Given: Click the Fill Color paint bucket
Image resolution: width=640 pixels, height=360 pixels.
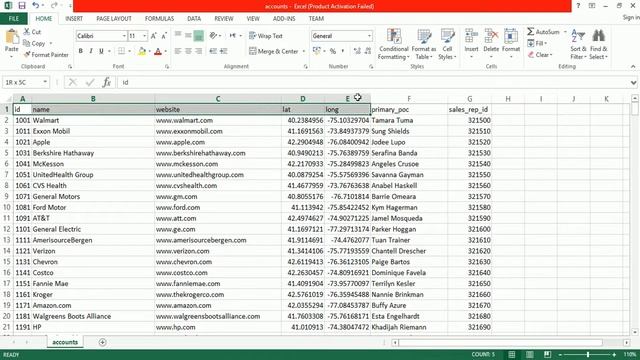Looking at the screenshot, I should point(142,51).
